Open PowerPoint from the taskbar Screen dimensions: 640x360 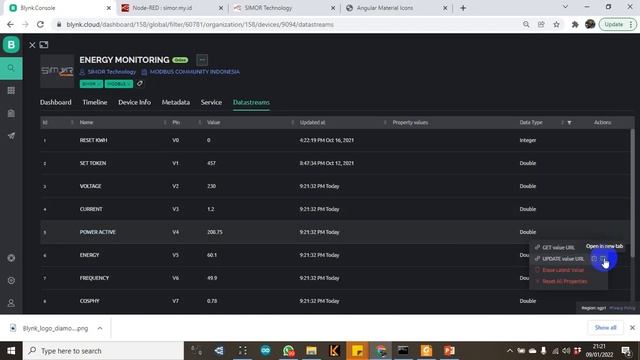click(449, 351)
